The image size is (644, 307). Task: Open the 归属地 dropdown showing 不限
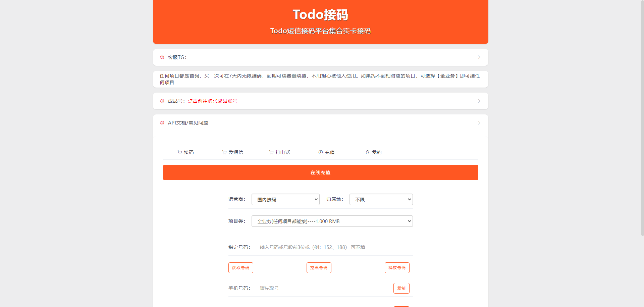(x=381, y=199)
